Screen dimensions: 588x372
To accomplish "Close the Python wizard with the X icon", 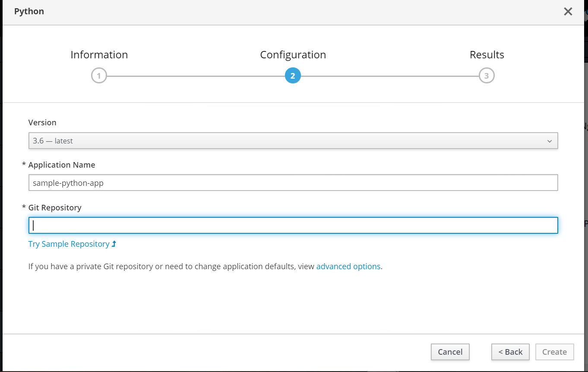I will [x=568, y=12].
